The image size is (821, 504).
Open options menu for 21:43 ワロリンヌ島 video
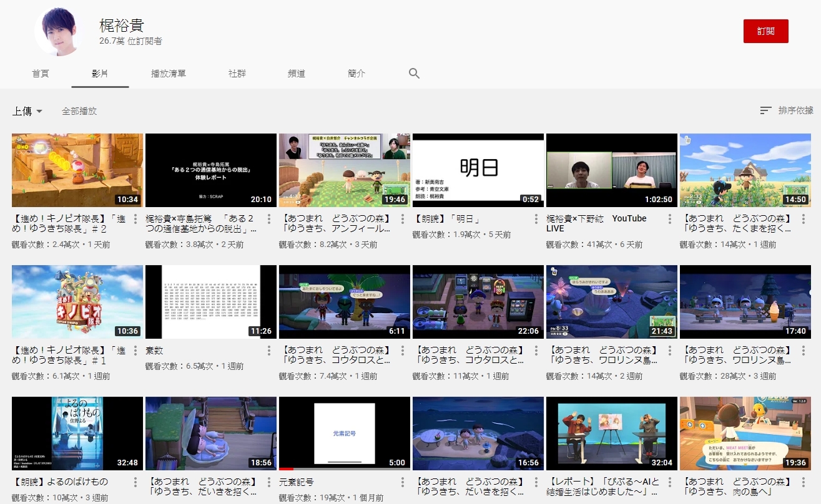coord(670,351)
